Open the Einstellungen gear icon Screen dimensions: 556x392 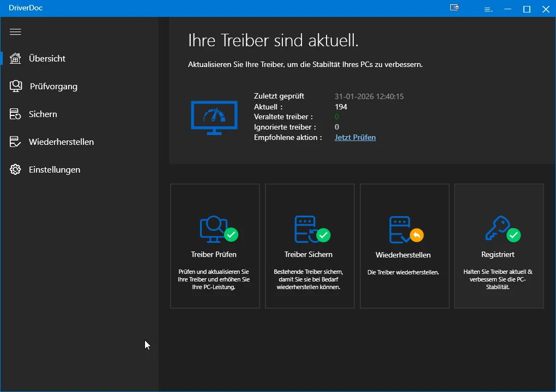(16, 169)
